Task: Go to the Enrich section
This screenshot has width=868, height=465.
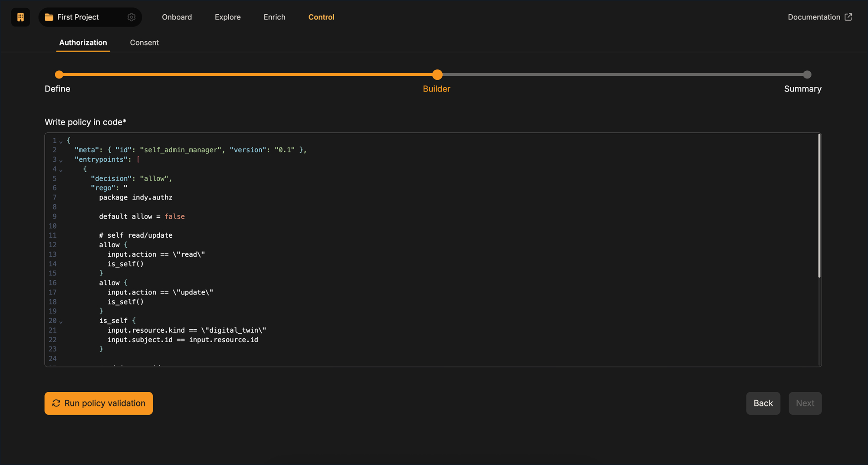Action: (x=274, y=17)
